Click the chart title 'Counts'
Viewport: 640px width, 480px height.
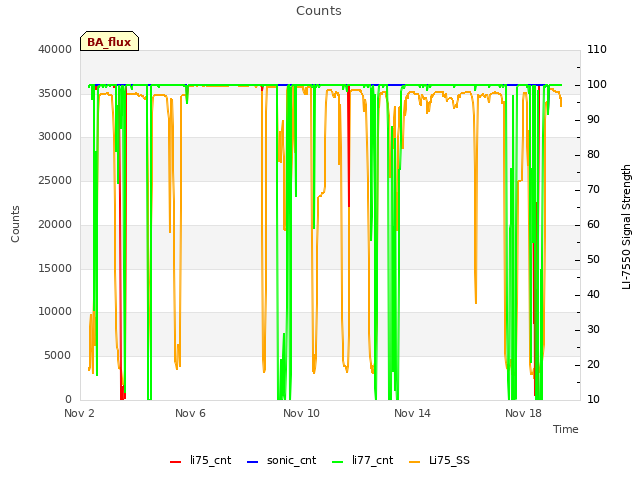click(319, 11)
